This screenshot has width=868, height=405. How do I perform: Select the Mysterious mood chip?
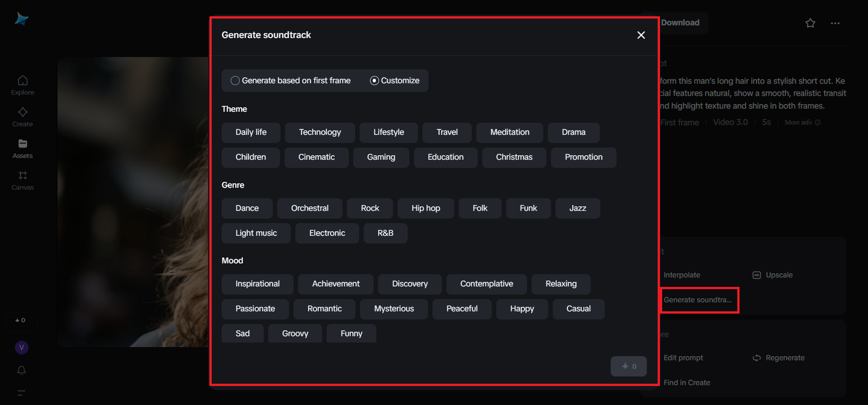(394, 309)
